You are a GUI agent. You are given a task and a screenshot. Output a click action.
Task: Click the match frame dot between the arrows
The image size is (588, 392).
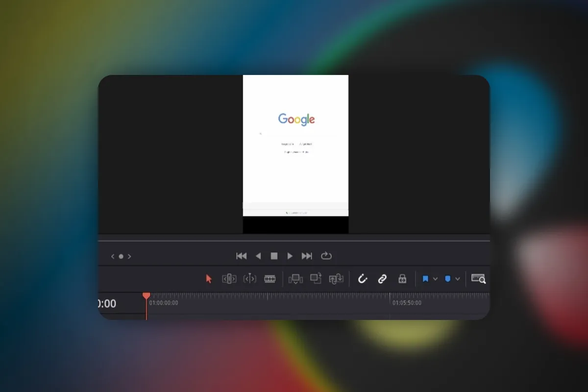tap(121, 256)
